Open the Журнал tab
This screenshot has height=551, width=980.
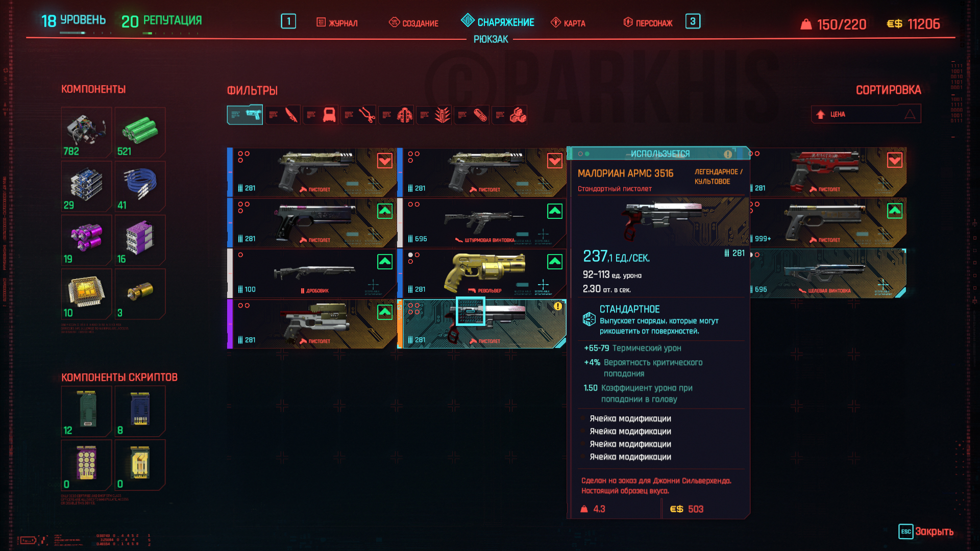pyautogui.click(x=337, y=23)
